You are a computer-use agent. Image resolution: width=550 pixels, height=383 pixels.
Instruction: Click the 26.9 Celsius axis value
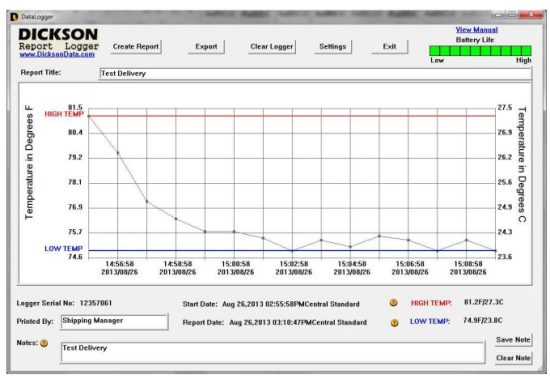505,133
